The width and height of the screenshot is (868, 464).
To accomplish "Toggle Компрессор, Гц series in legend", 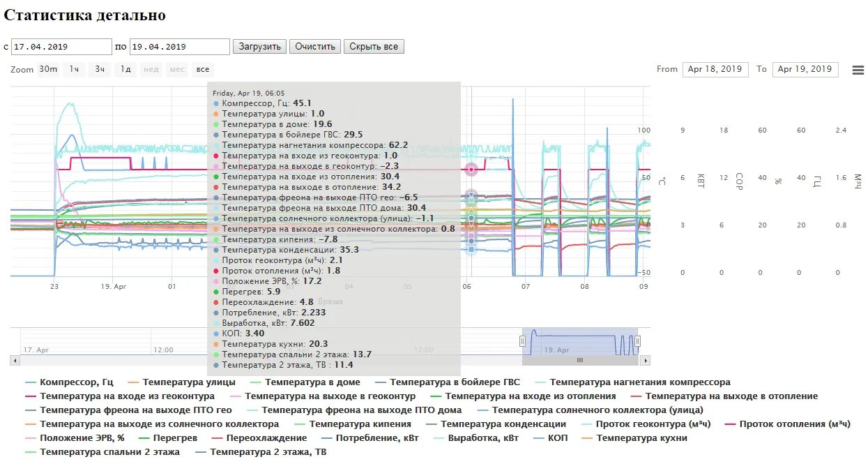I will pos(69,382).
